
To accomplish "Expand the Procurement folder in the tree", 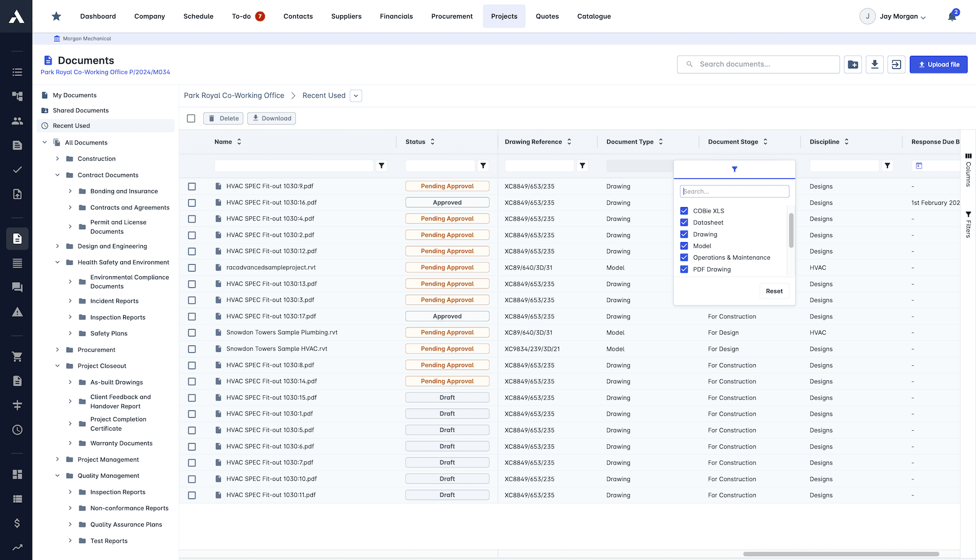I will [57, 349].
